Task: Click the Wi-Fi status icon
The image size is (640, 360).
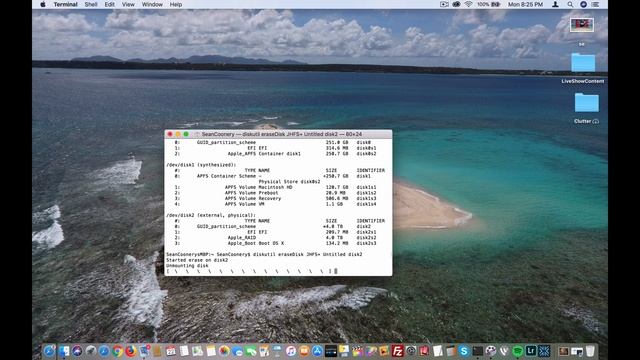Action: (x=469, y=4)
